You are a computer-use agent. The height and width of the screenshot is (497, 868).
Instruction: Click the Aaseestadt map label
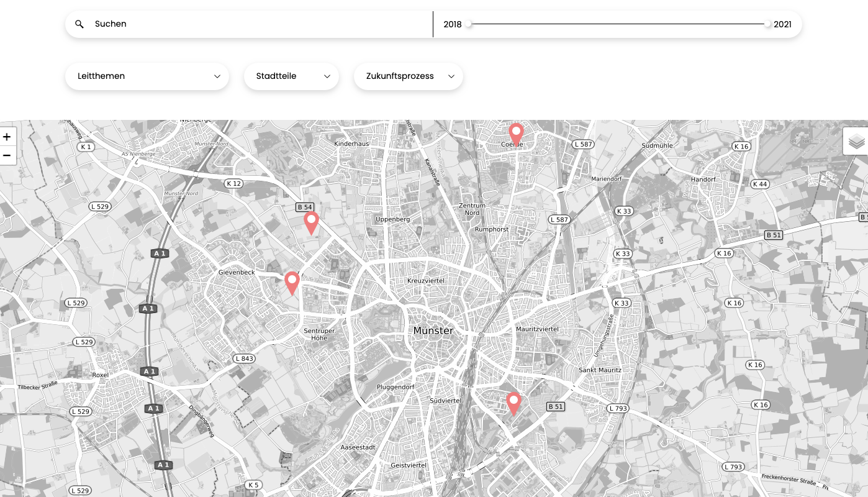click(x=358, y=447)
